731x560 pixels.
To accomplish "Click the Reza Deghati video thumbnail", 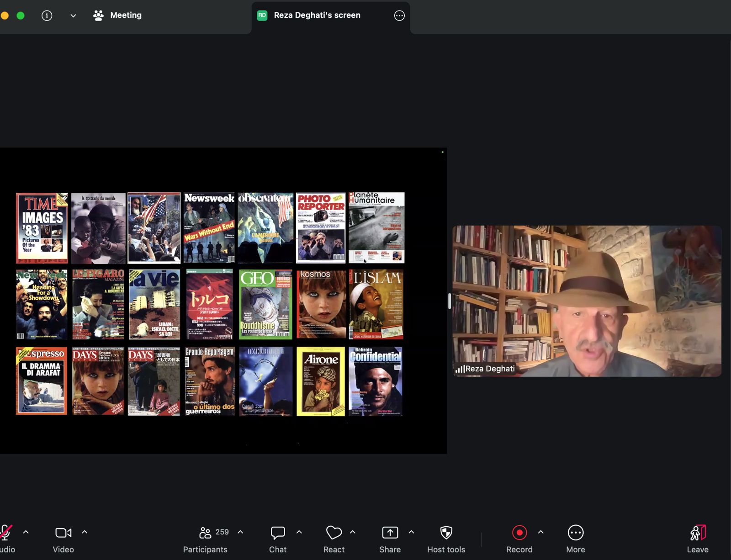I will point(587,301).
